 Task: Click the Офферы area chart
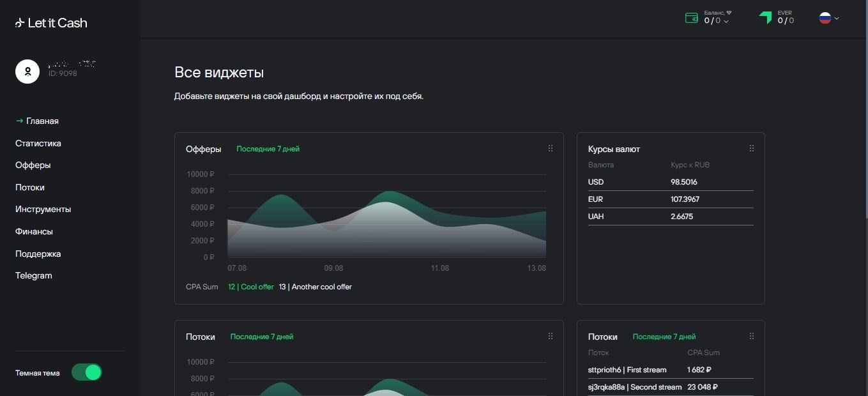[386, 216]
